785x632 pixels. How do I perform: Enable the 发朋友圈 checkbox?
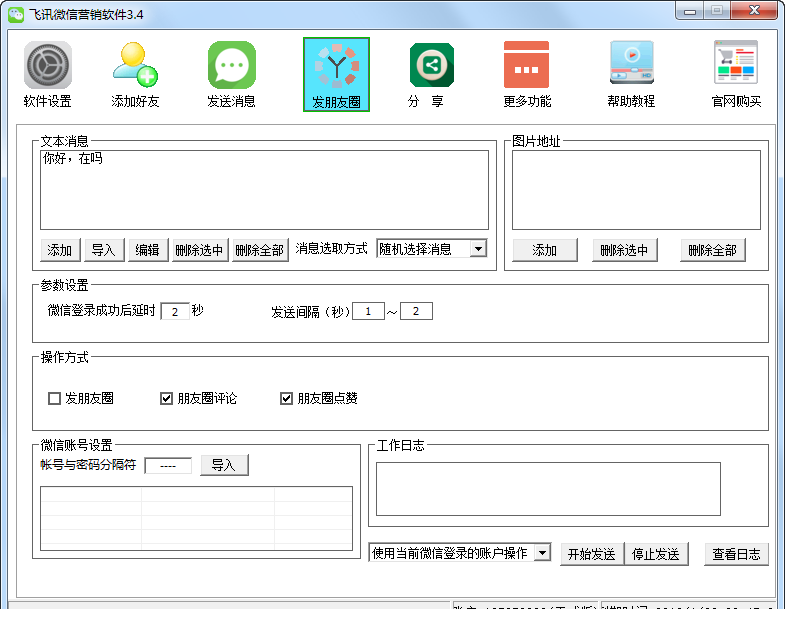click(54, 399)
